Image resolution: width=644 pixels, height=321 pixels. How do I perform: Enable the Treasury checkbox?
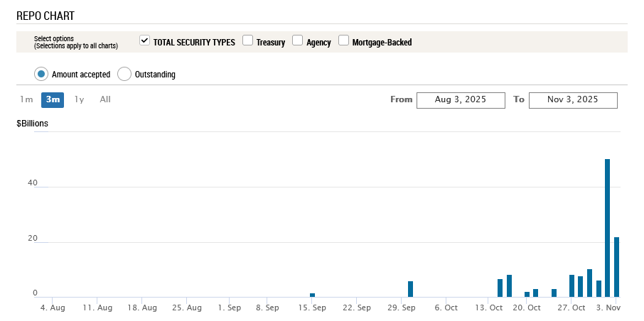[248, 41]
